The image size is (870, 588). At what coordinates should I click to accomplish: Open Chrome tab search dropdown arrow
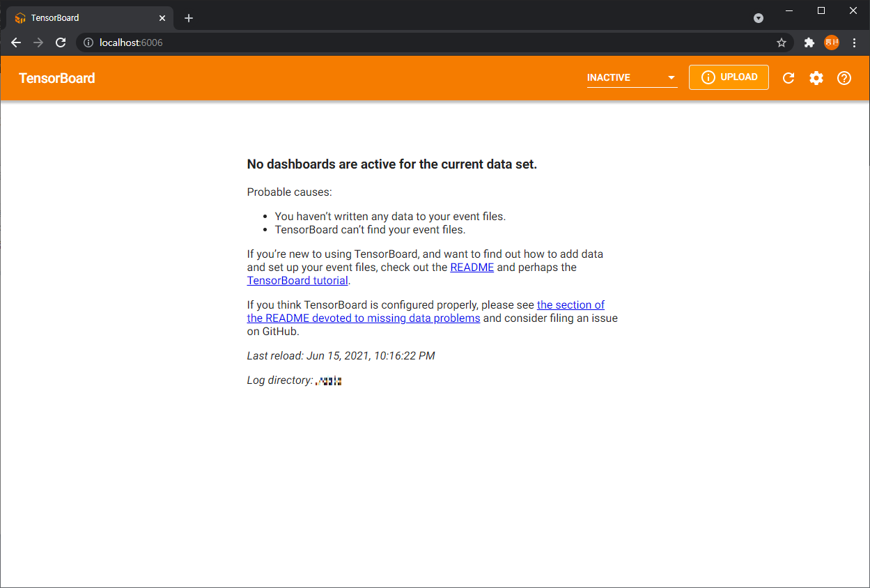click(x=759, y=18)
